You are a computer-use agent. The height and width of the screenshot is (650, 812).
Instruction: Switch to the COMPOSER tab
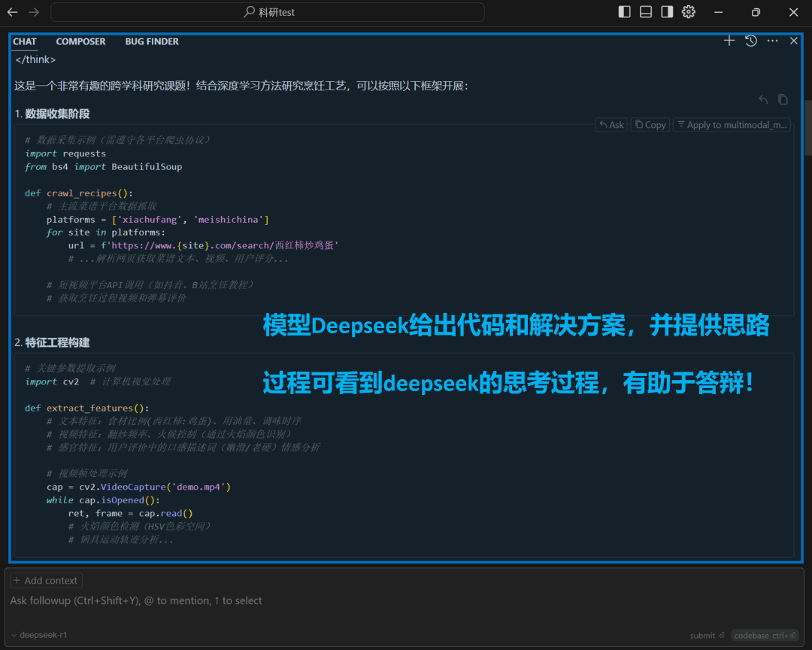click(x=80, y=41)
